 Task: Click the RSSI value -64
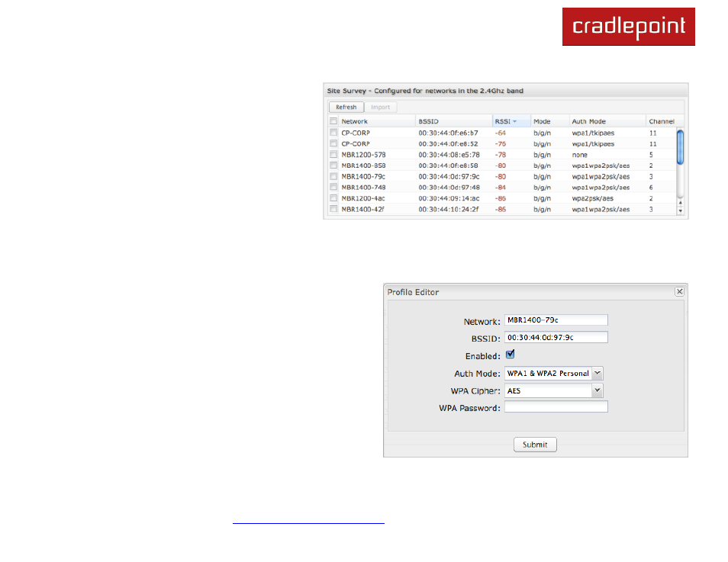click(x=501, y=133)
